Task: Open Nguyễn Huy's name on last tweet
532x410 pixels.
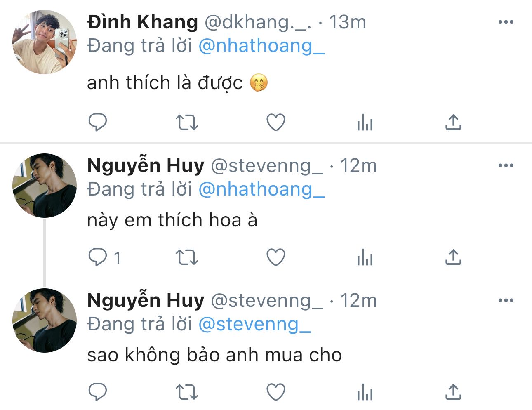Action: [x=146, y=300]
